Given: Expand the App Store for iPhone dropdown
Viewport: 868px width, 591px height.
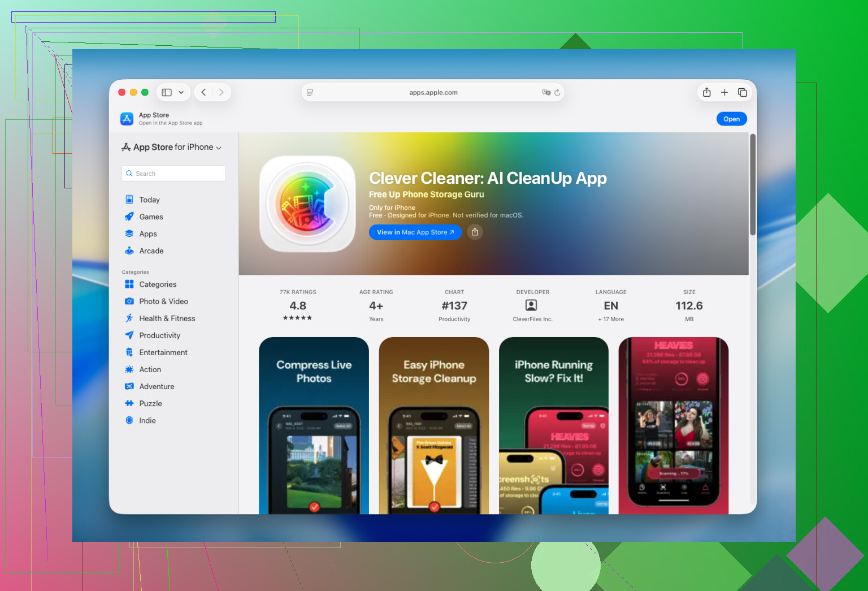Looking at the screenshot, I should pos(172,147).
